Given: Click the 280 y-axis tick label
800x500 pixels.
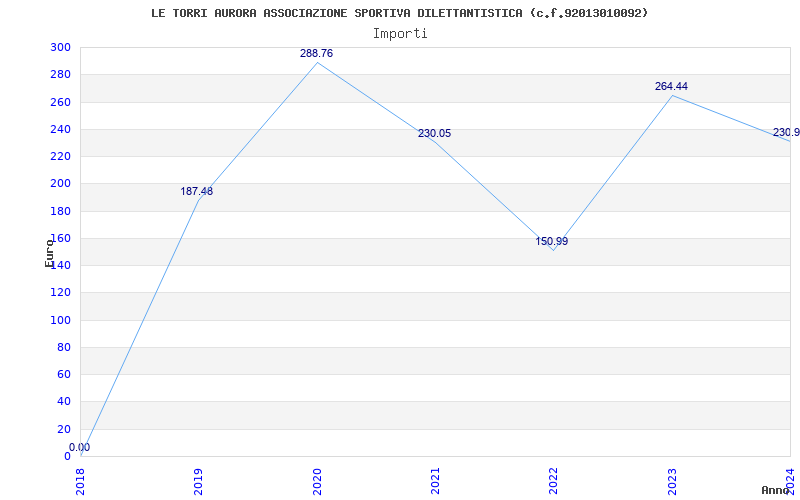Looking at the screenshot, I should (x=60, y=74).
